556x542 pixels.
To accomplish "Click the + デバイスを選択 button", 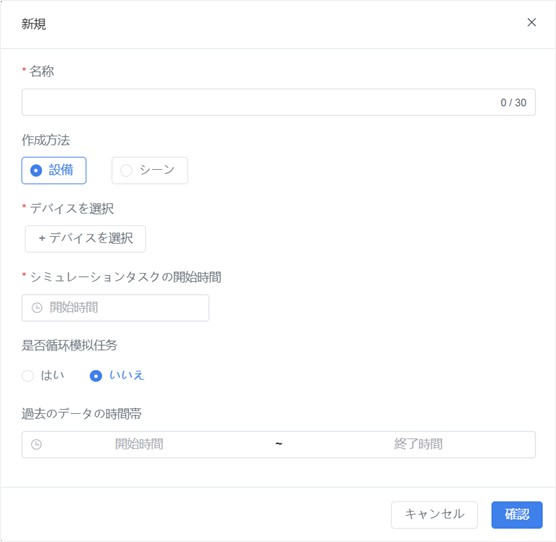I will tap(85, 239).
